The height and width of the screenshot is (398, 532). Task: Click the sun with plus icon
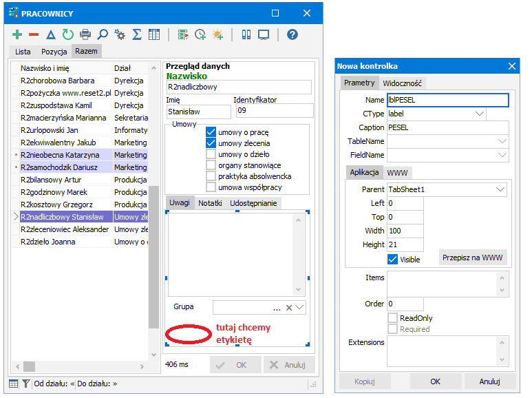point(217,34)
